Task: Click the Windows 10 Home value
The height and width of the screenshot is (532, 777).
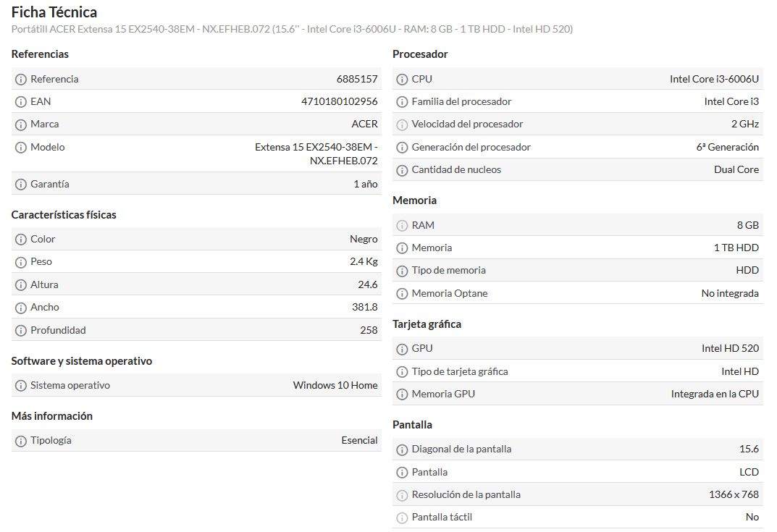Action: point(335,385)
